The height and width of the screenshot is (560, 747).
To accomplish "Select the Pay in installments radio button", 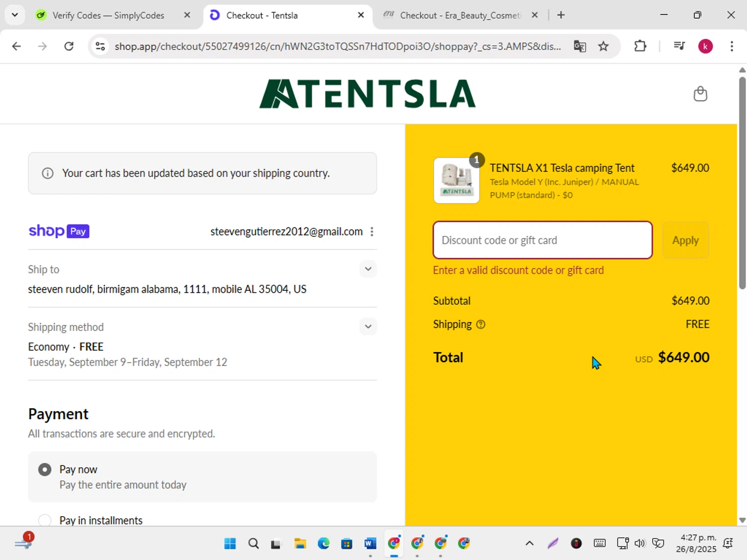I will [x=45, y=520].
